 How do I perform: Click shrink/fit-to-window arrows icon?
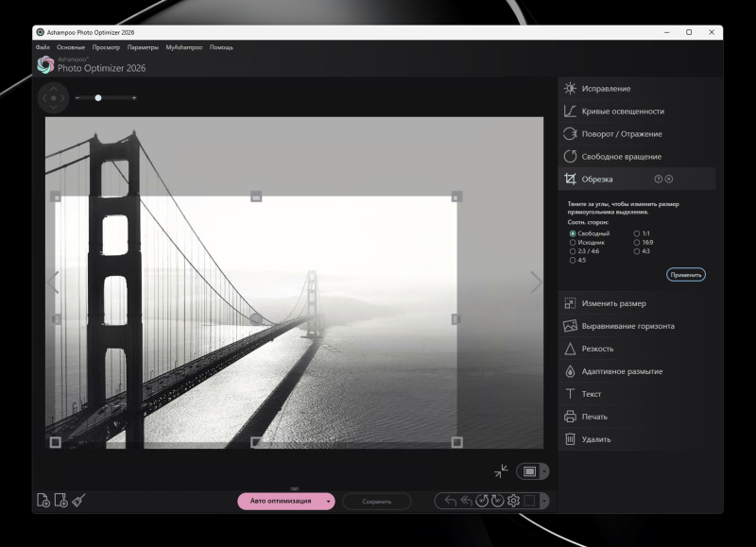point(502,470)
